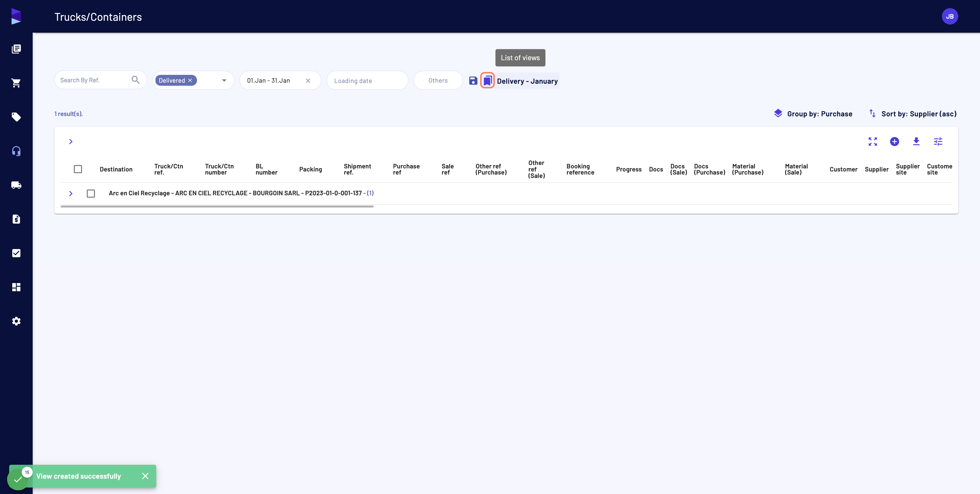The image size is (980, 494).
Task: Open the invoice document sidebar icon
Action: point(16,219)
